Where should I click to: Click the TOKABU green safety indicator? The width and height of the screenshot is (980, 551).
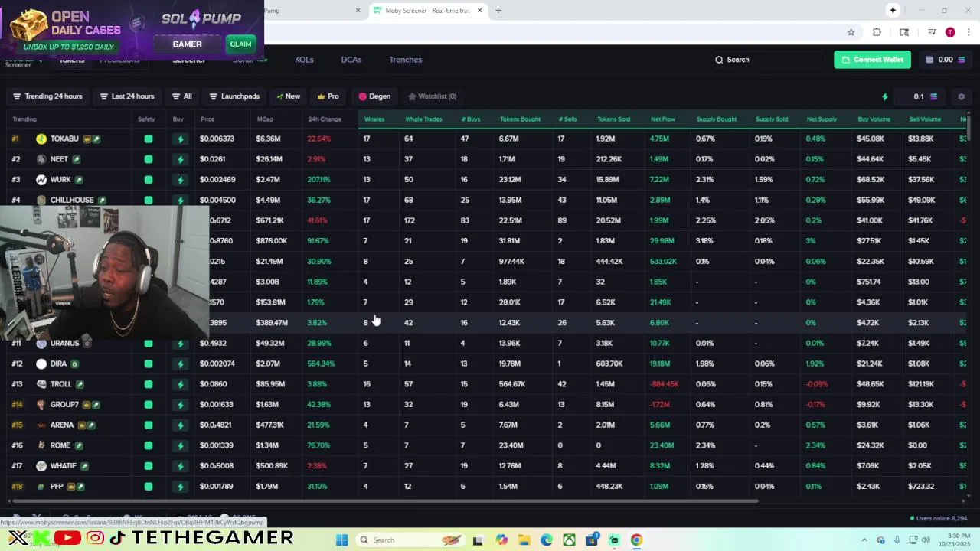tap(148, 139)
